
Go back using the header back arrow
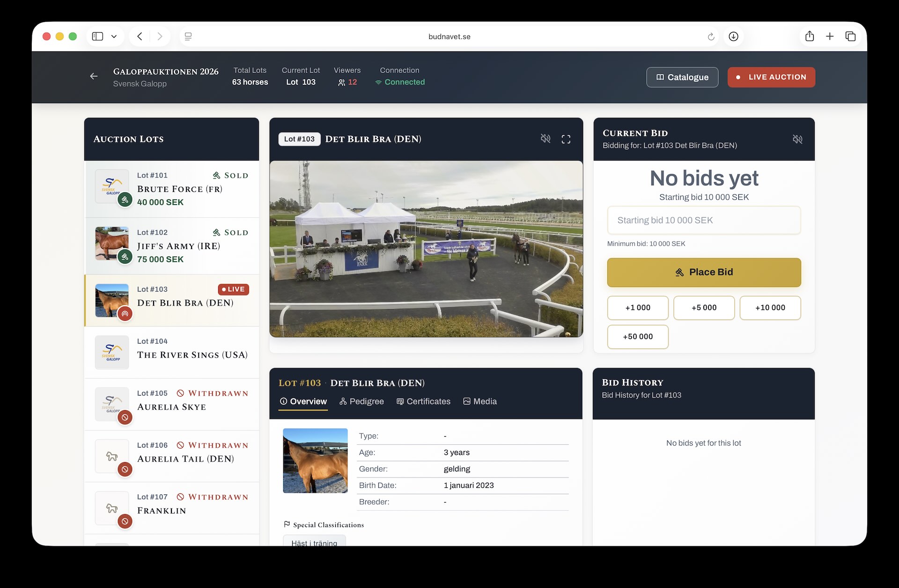[94, 76]
